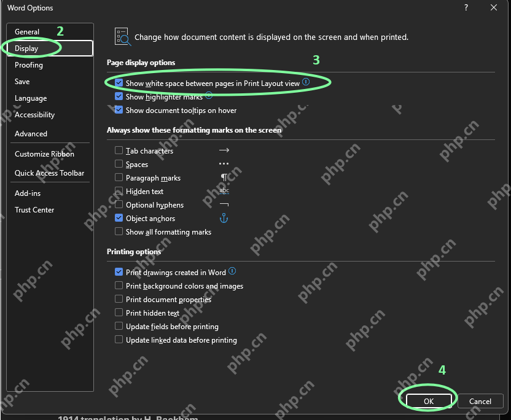Uncheck Print drawings created in Word

(119, 272)
